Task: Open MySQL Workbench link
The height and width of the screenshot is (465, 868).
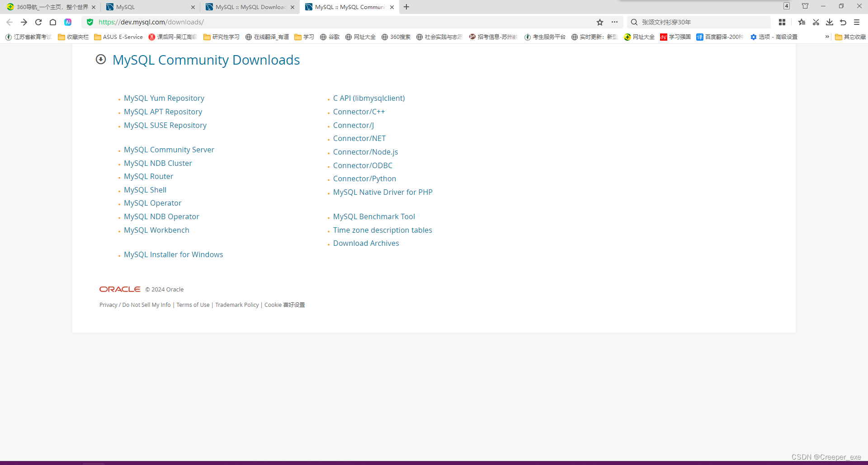Action: pos(156,230)
